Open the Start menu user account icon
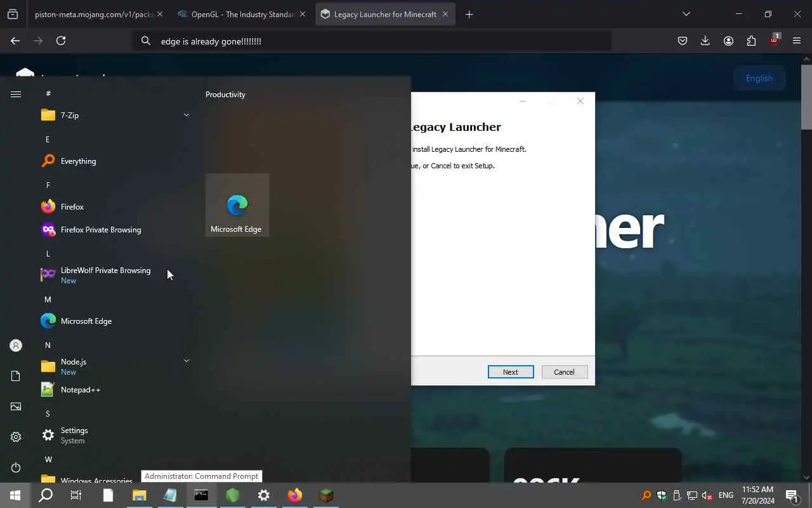Screen dimensions: 812x508 click(16, 345)
